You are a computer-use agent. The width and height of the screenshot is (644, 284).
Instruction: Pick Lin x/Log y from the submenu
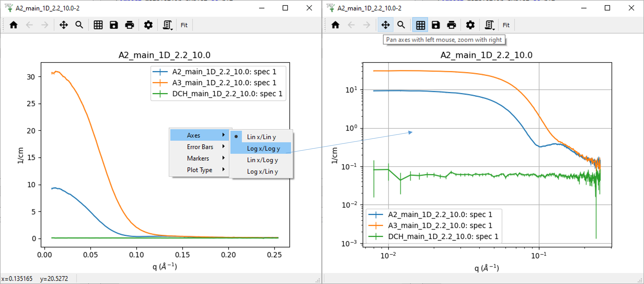tap(262, 160)
